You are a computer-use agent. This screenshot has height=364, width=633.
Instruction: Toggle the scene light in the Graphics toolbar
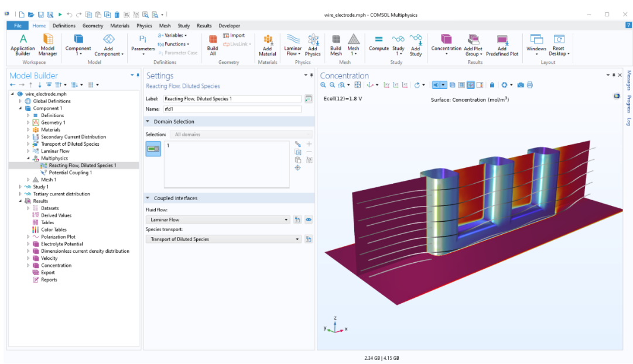[436, 85]
